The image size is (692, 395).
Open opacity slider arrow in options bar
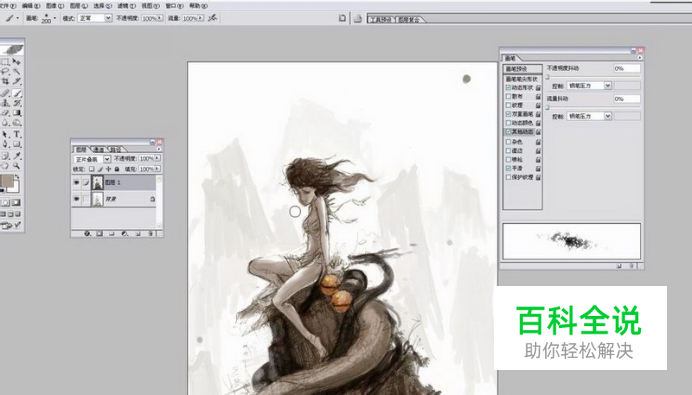(160, 18)
